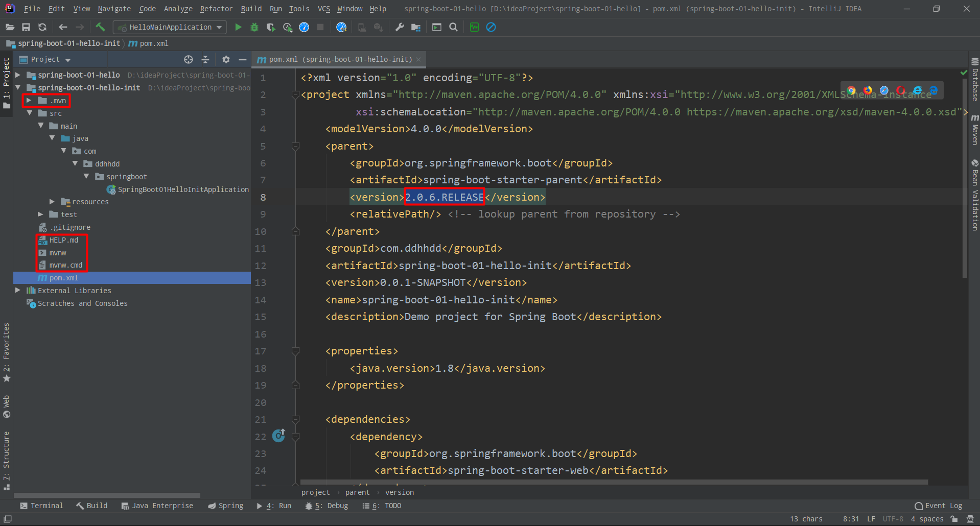The height and width of the screenshot is (526, 980).
Task: Open in Chrome browser icon
Action: 851,90
